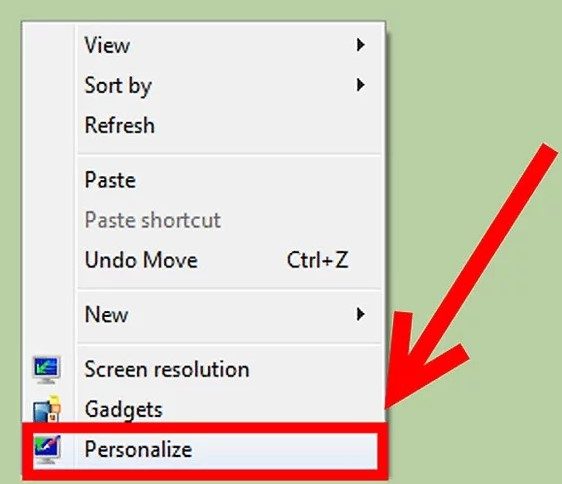This screenshot has width=562, height=484.
Task: Choose Refresh from the context menu
Action: (229, 125)
